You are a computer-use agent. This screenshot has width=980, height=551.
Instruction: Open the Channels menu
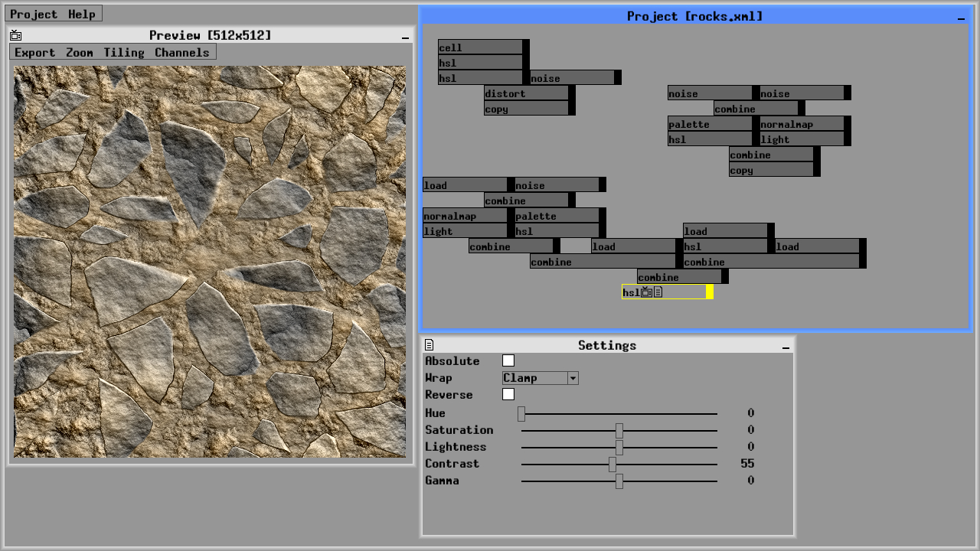182,52
